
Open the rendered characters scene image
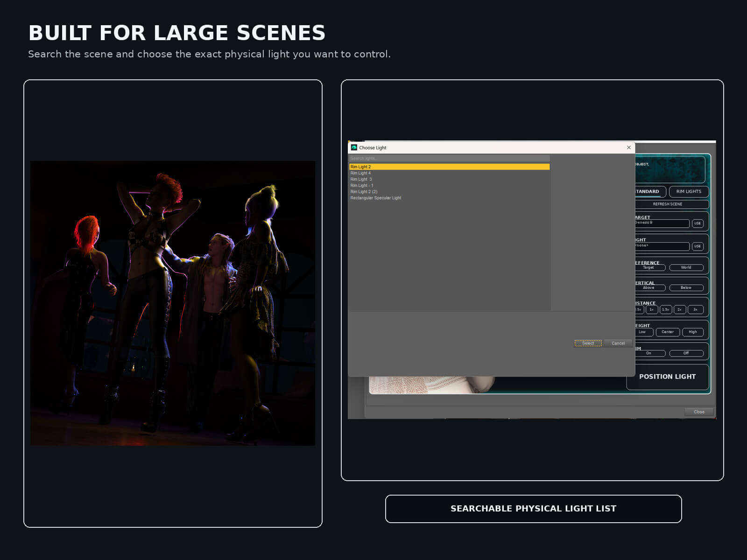[173, 303]
